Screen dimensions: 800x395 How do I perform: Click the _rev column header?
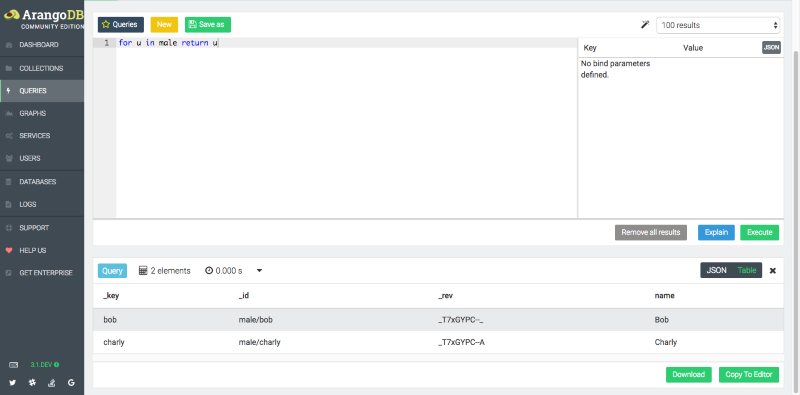point(445,296)
